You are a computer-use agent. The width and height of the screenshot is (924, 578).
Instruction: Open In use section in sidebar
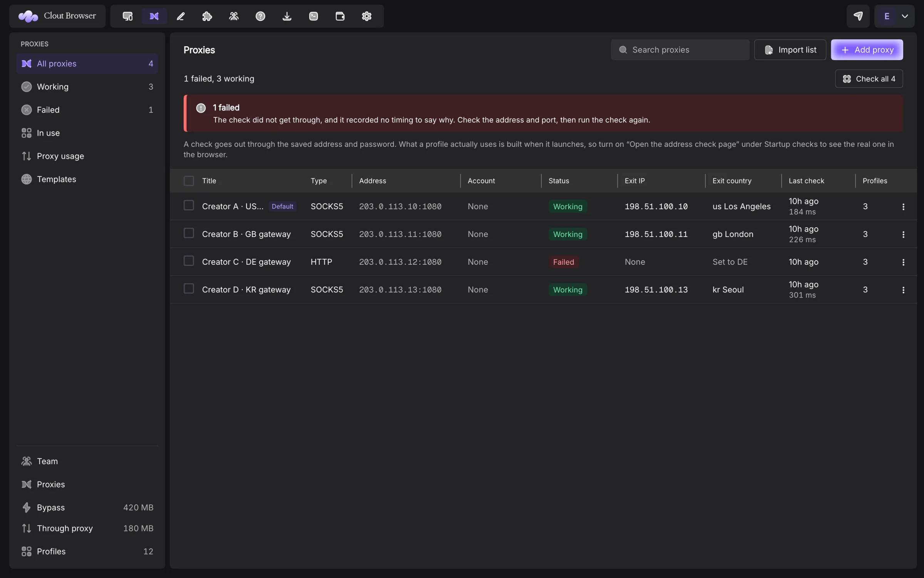87,133
